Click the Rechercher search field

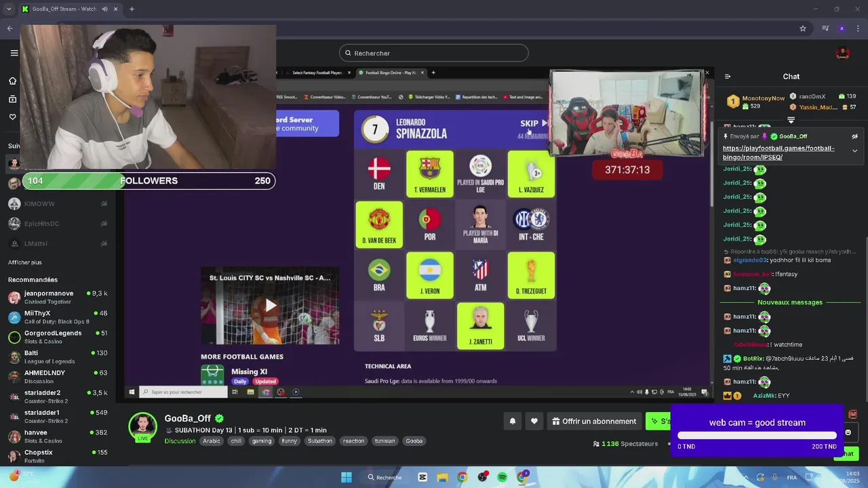(x=434, y=53)
